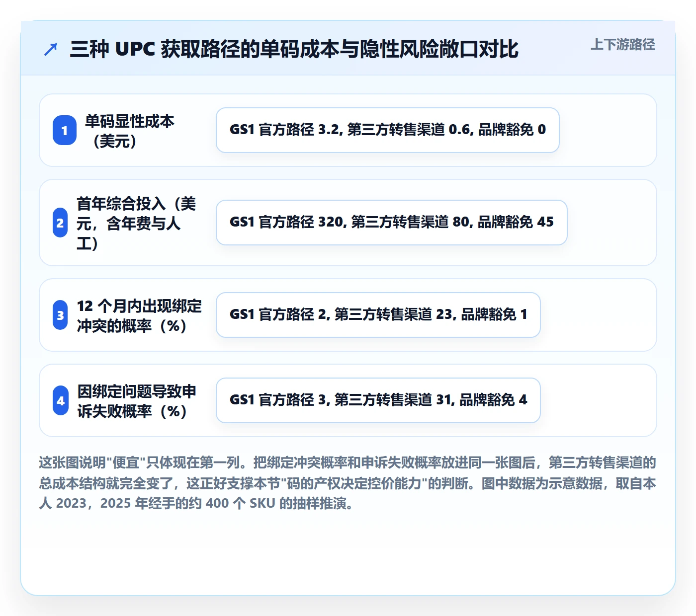Select the 首年综合投入 label
The width and height of the screenshot is (696, 616).
click(x=137, y=223)
